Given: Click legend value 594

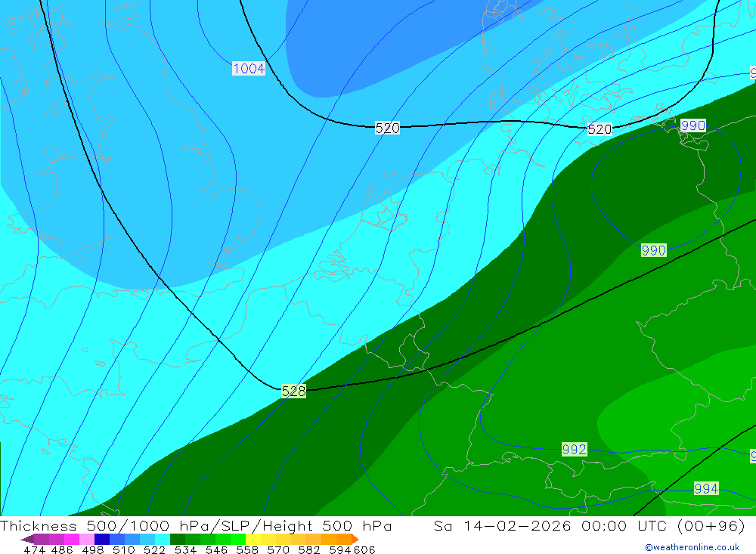Looking at the screenshot, I should click(340, 549).
